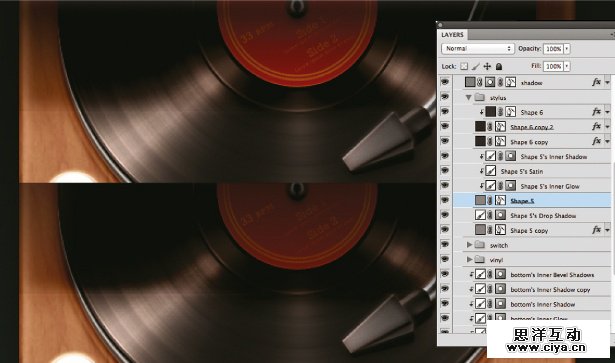Select the shadow layer's vector mask thumbnail
The image size is (615, 363).
[510, 82]
